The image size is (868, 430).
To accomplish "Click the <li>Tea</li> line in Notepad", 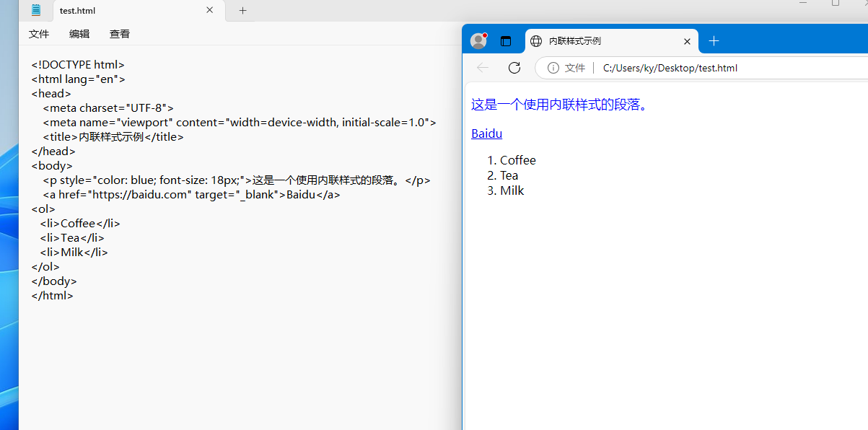I will pyautogui.click(x=72, y=237).
